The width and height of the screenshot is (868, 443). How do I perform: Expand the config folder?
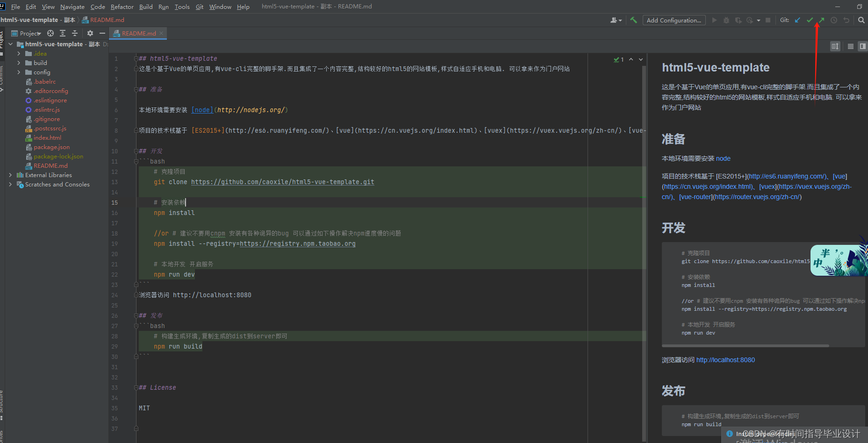pyautogui.click(x=19, y=72)
